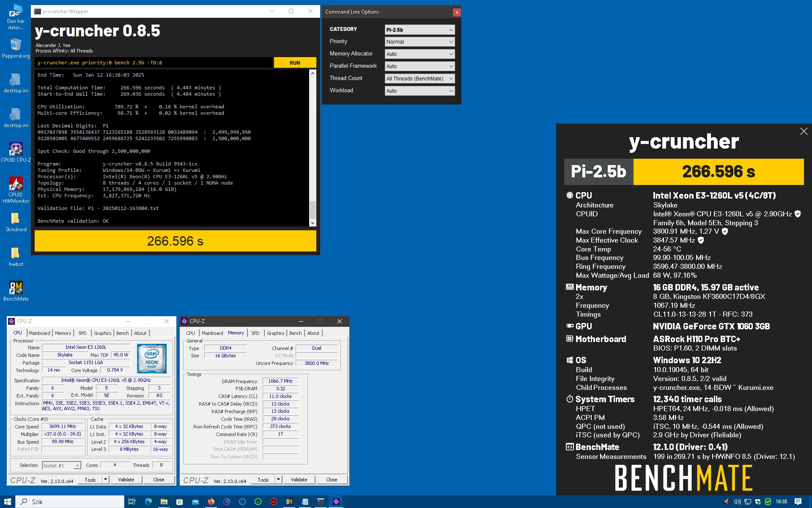The image size is (812, 508).
Task: Open the Papperskorg recycle bin icon
Action: point(16,48)
